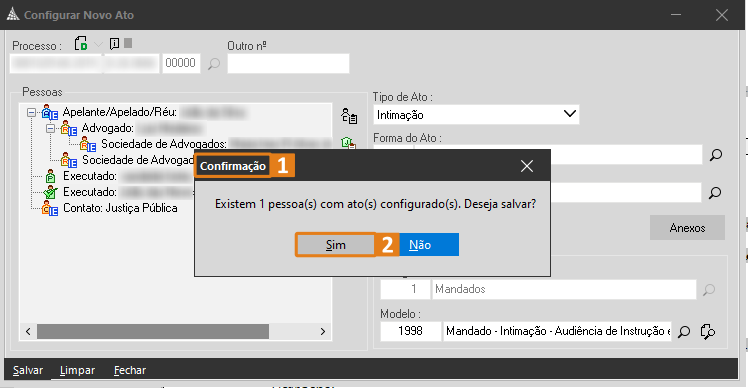Collapse the Advogado tree node
Viewport: 748px width, 388px height.
(51, 128)
